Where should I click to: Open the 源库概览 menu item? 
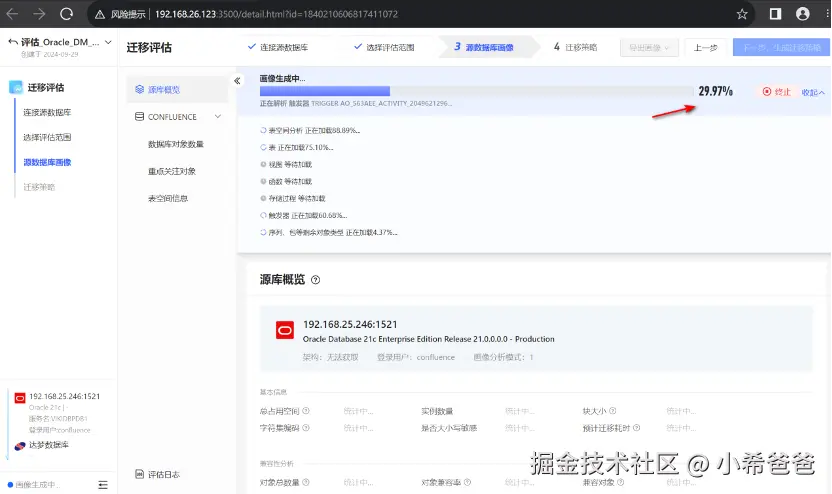(x=177, y=89)
